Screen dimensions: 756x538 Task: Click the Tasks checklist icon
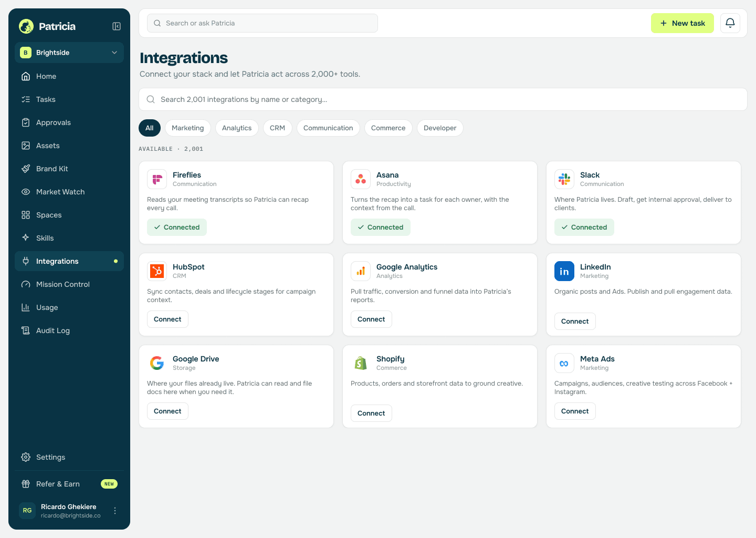pyautogui.click(x=26, y=99)
